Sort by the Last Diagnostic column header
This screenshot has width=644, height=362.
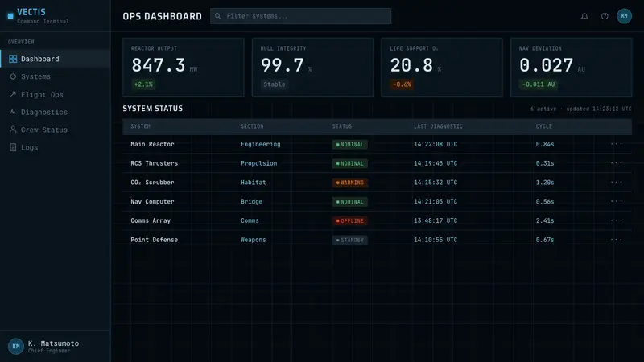tap(438, 126)
